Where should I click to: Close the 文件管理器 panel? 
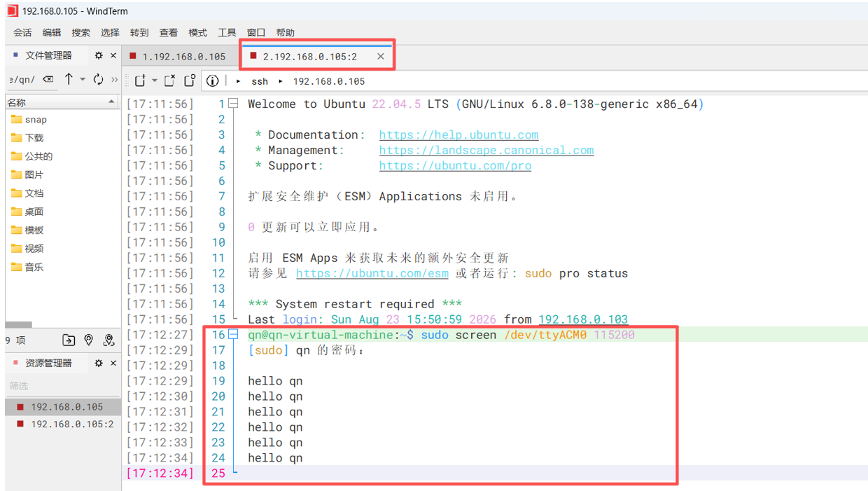tap(113, 55)
